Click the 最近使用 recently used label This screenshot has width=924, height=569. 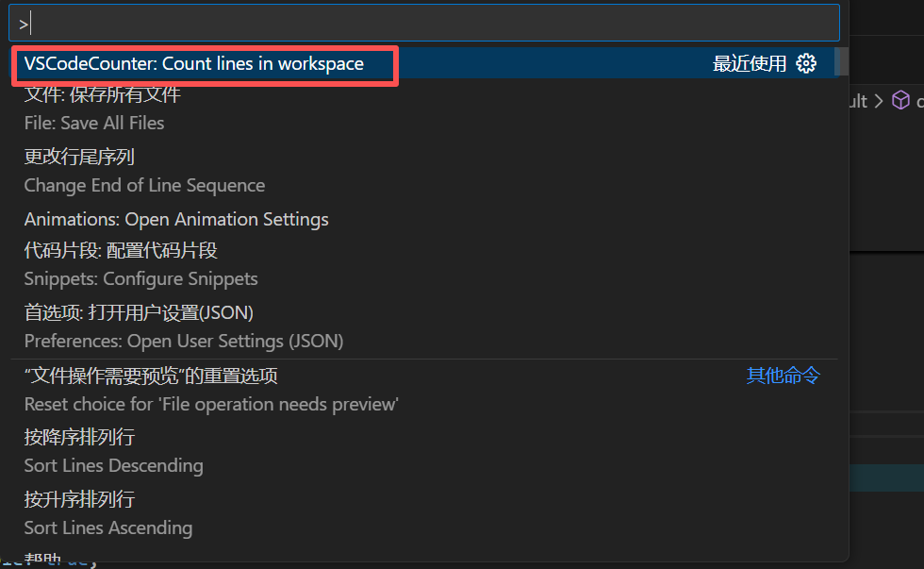(749, 63)
